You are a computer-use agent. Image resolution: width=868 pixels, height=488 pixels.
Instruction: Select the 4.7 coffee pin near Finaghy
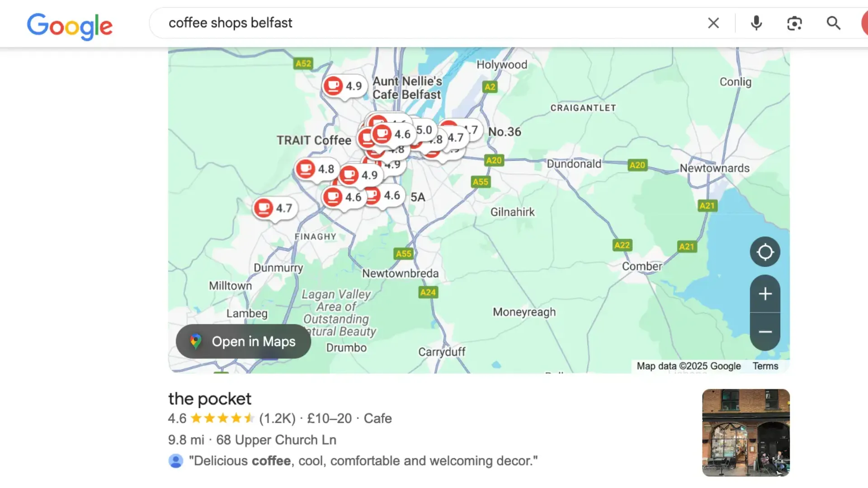pos(274,208)
